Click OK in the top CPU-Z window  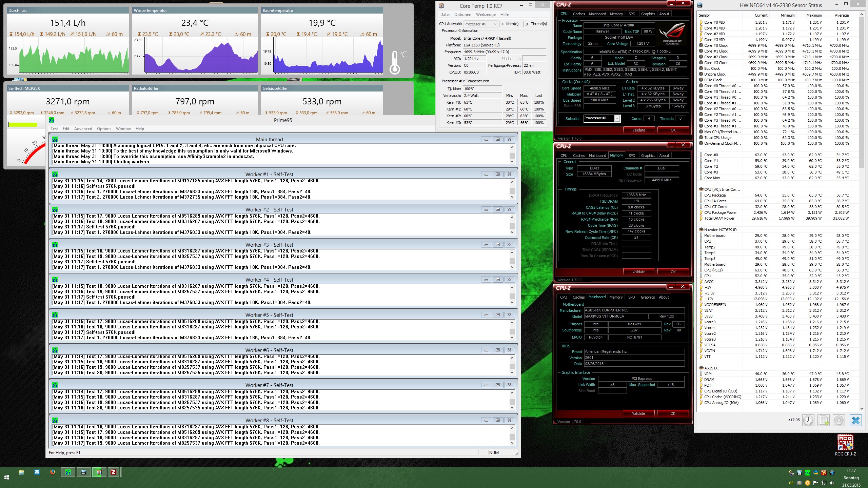[673, 130]
